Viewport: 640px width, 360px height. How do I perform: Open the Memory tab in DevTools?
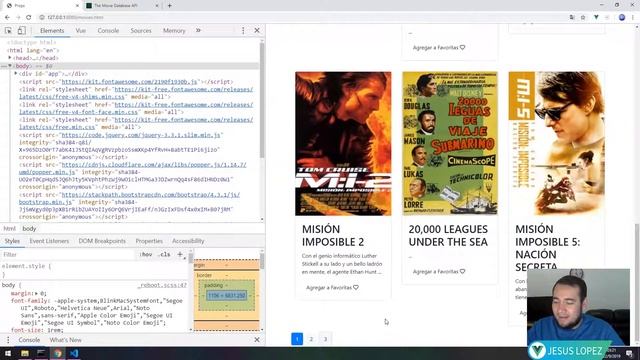coord(174,31)
